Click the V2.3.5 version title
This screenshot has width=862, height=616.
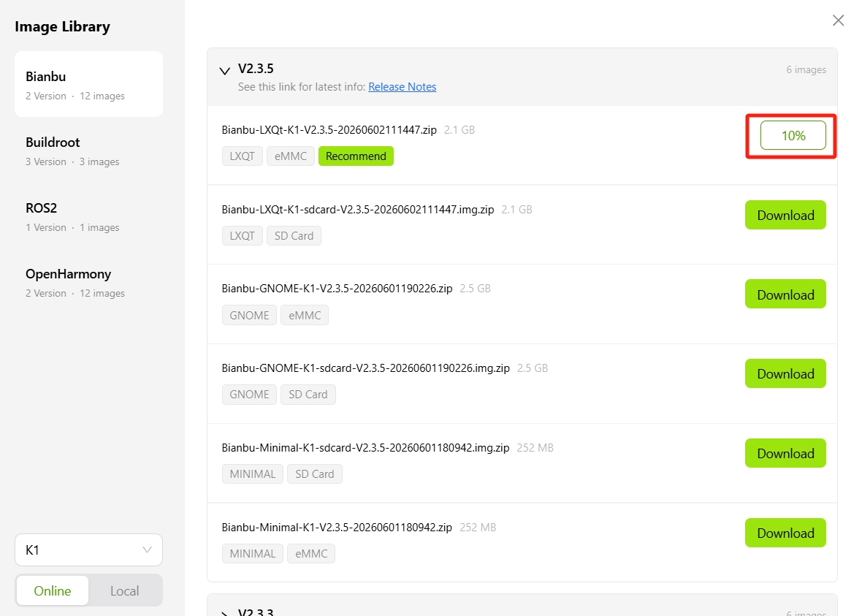pyautogui.click(x=256, y=68)
